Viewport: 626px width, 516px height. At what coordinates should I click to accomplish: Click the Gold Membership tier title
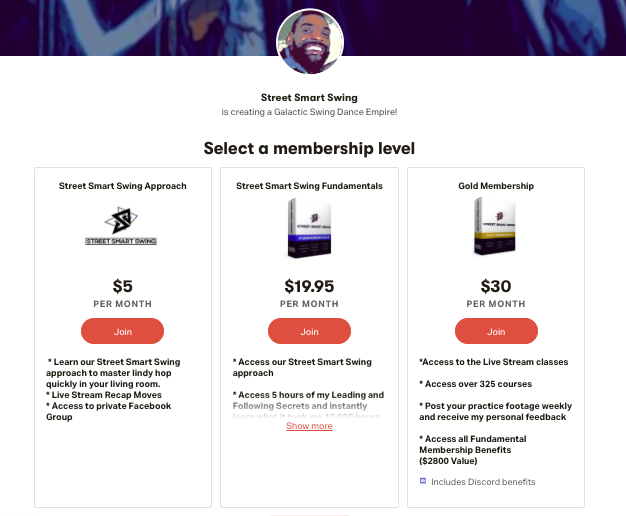pos(496,186)
